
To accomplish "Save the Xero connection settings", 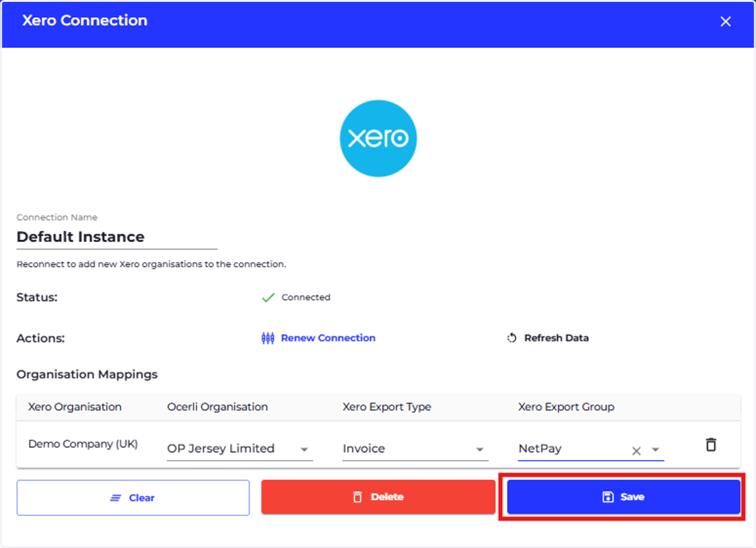I will [624, 497].
